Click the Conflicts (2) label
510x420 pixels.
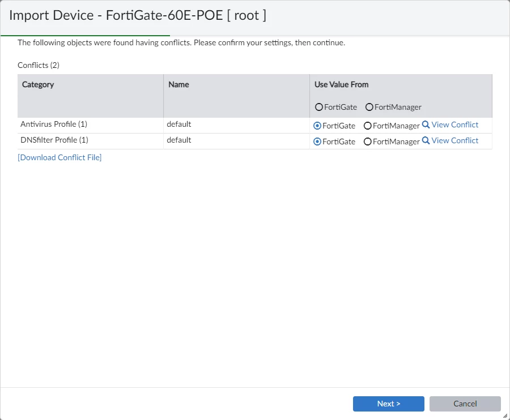click(x=39, y=65)
